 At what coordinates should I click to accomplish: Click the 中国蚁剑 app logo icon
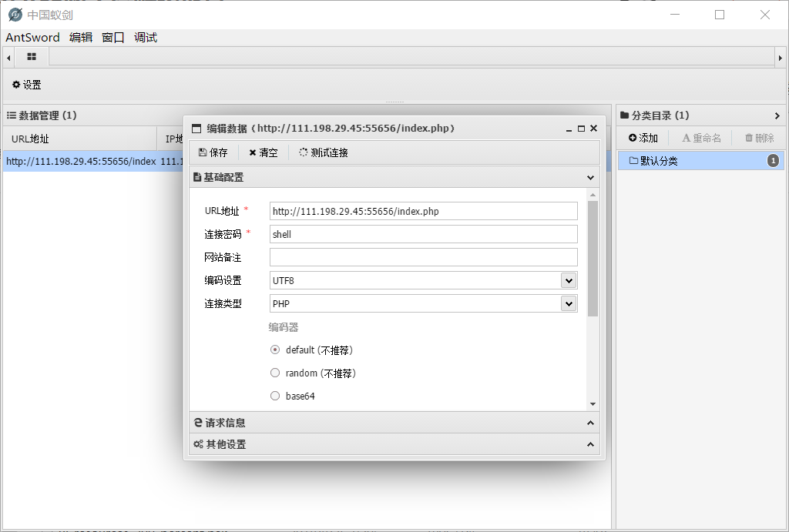click(x=15, y=15)
